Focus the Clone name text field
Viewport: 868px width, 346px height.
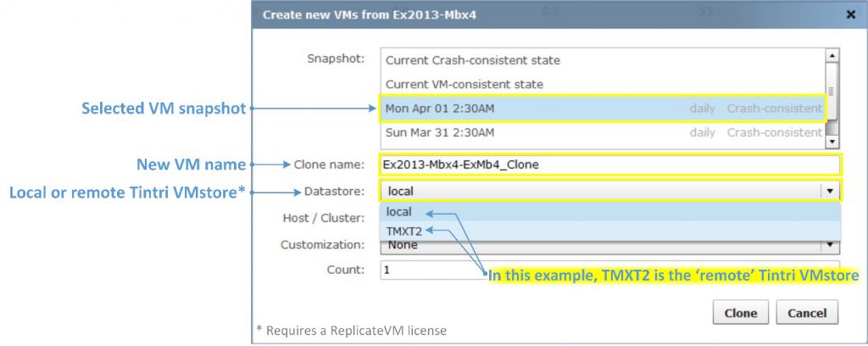click(609, 165)
